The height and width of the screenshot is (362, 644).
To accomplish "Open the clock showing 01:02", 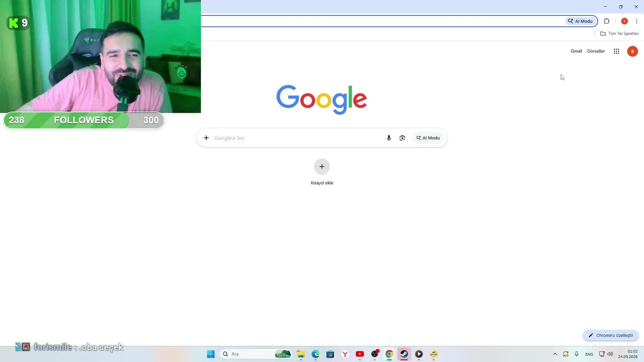I will pos(628,354).
